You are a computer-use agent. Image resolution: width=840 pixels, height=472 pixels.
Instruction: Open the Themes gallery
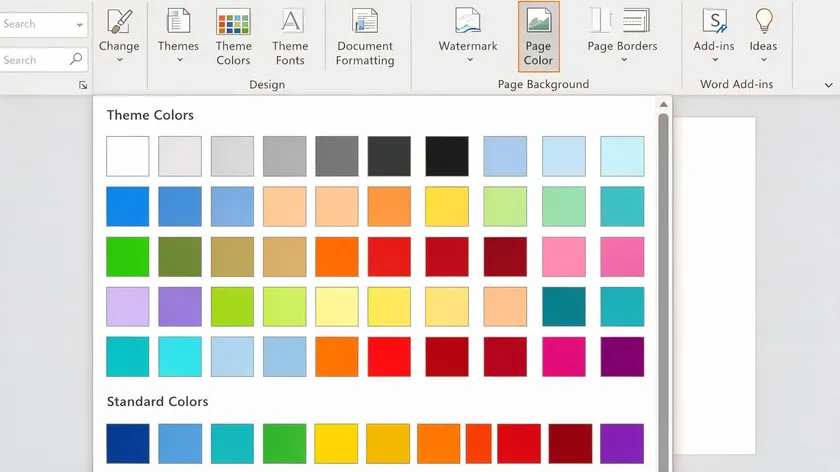(178, 36)
